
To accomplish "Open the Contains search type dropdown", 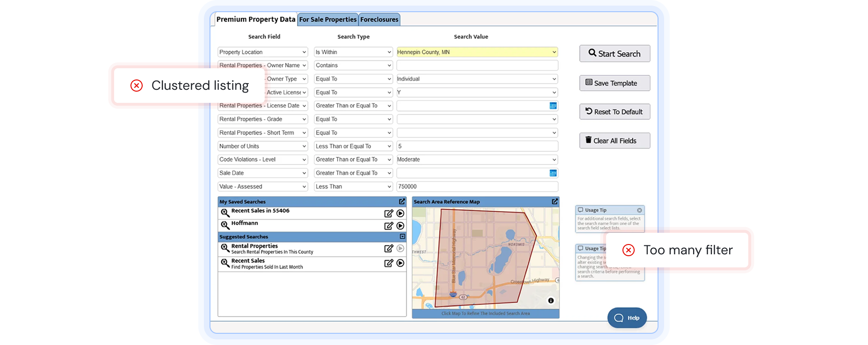I will (x=353, y=65).
